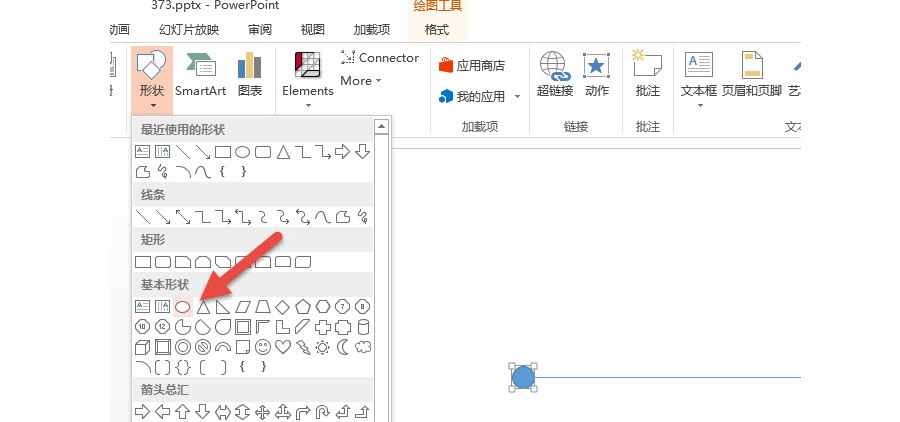Insert the Hexagon shape
The image size is (900, 422).
[x=323, y=307]
